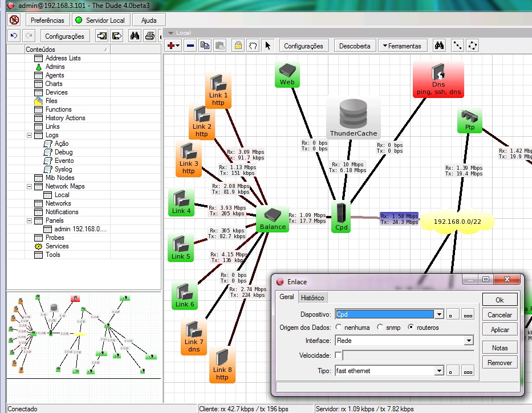532x413 pixels.
Task: Click Notas in Enlace dialog
Action: [x=499, y=348]
